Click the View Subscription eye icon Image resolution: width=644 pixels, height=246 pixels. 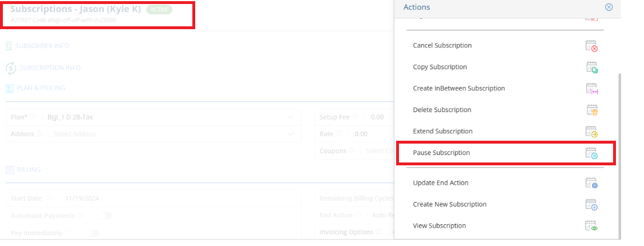pyautogui.click(x=591, y=225)
